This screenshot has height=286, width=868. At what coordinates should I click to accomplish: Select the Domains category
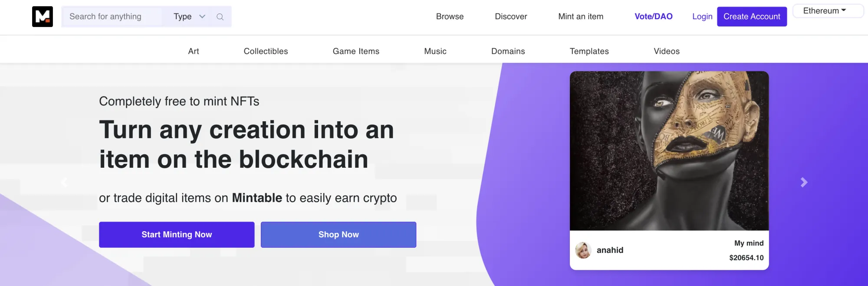(x=508, y=51)
